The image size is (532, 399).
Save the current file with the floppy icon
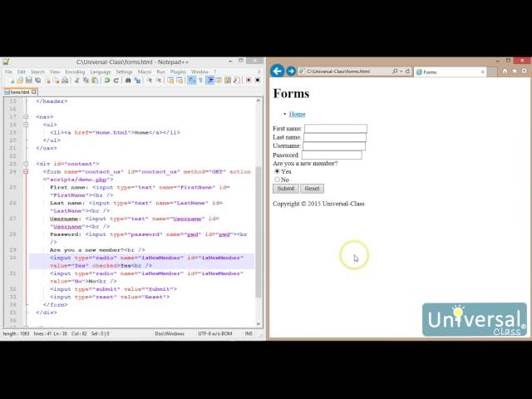(x=29, y=81)
